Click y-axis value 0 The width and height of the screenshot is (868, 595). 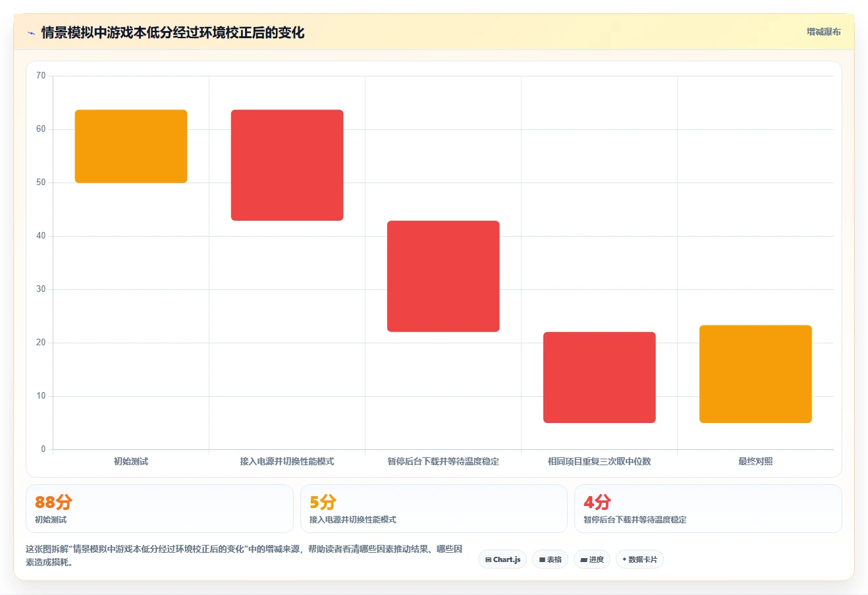(43, 449)
